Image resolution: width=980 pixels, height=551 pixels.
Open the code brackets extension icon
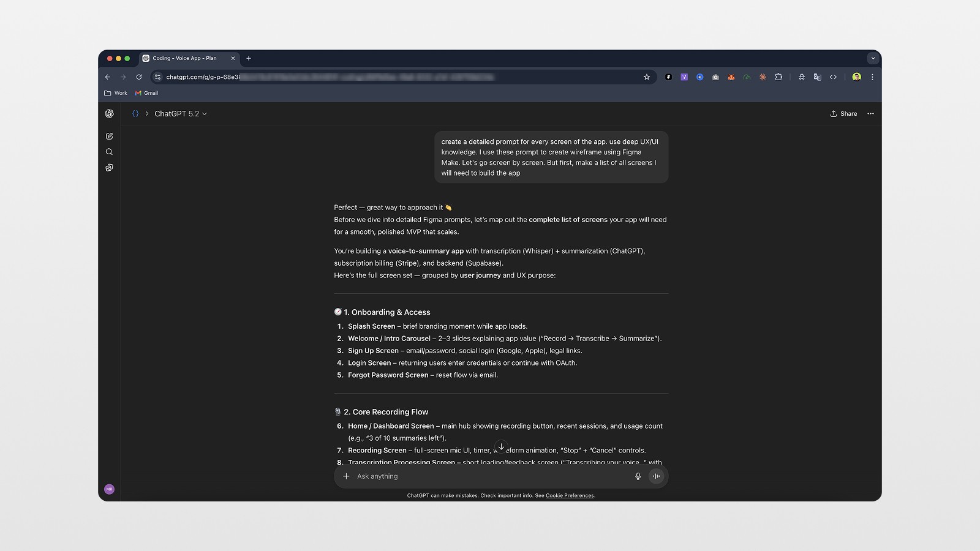click(x=833, y=77)
